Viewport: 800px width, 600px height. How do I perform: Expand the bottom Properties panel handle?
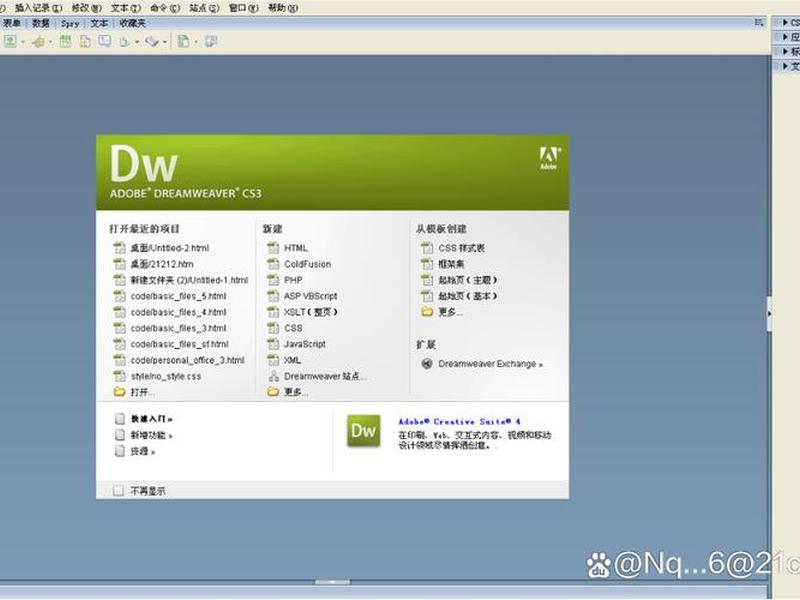[x=332, y=582]
